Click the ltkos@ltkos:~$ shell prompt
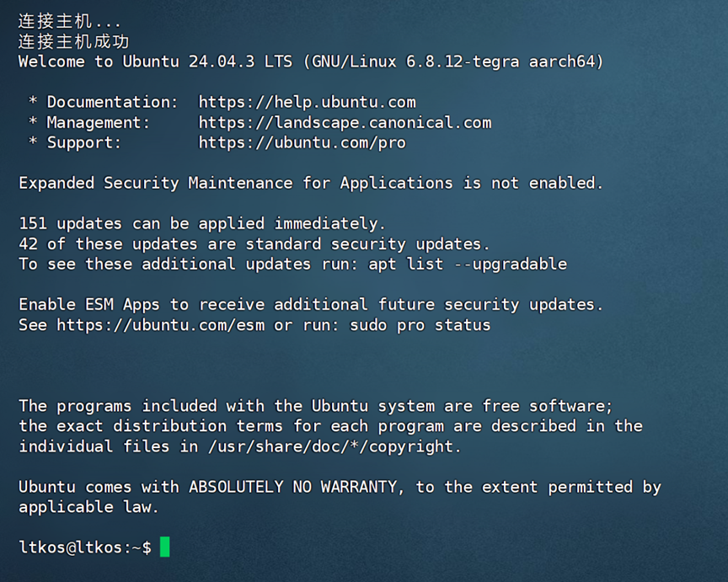728x582 pixels. [x=84, y=547]
